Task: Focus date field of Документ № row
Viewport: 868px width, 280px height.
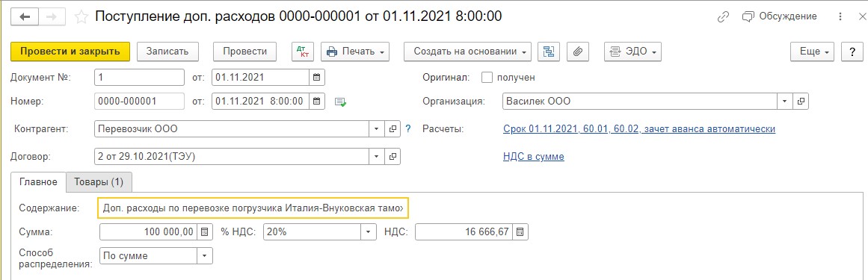Action: pyautogui.click(x=261, y=78)
